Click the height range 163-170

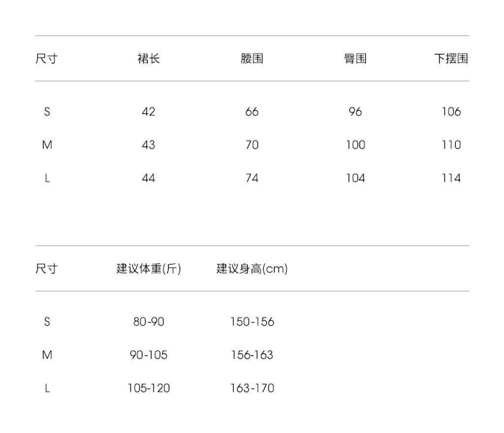click(252, 388)
